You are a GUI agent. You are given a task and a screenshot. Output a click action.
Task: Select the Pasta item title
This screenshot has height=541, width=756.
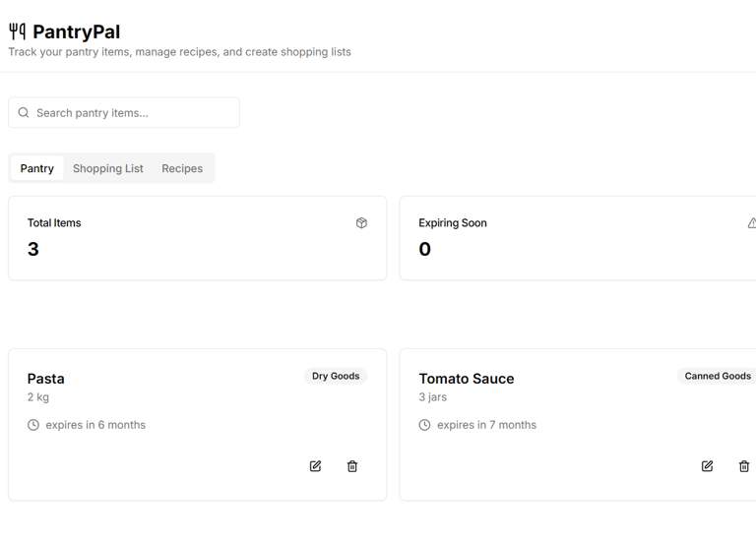[x=46, y=379]
